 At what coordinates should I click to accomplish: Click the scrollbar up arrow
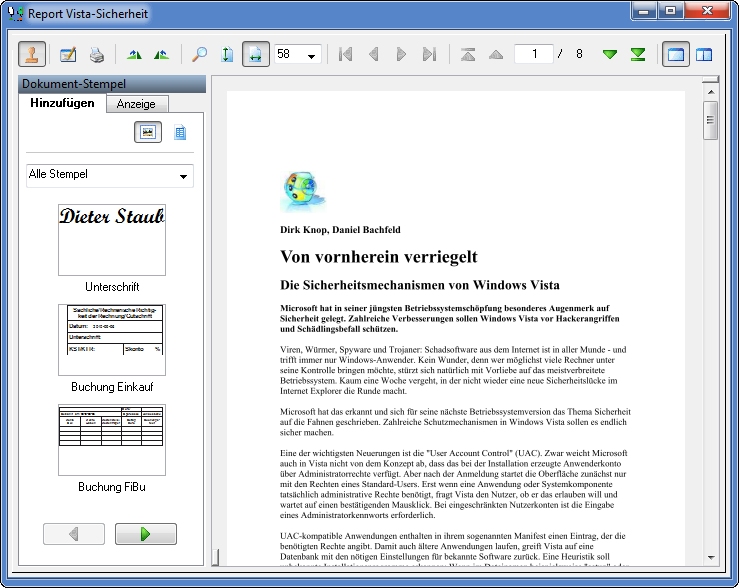tap(711, 91)
